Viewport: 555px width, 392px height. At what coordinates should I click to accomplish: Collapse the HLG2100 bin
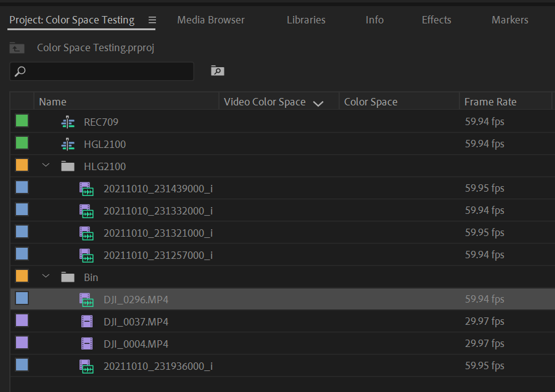[45, 166]
